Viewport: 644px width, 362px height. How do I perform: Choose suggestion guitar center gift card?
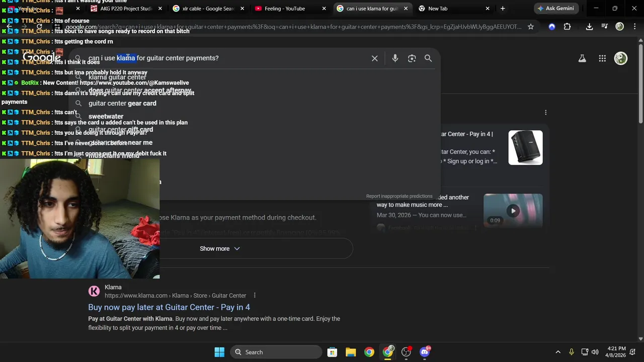tap(121, 129)
